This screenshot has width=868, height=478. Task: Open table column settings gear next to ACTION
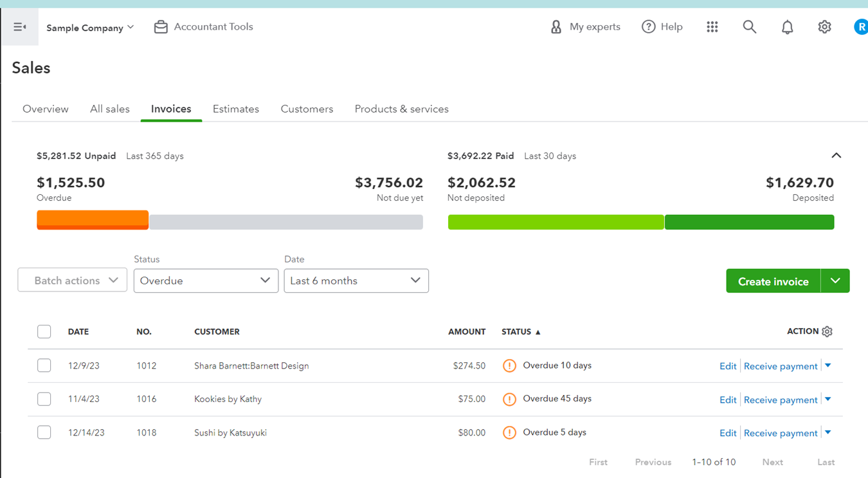827,331
